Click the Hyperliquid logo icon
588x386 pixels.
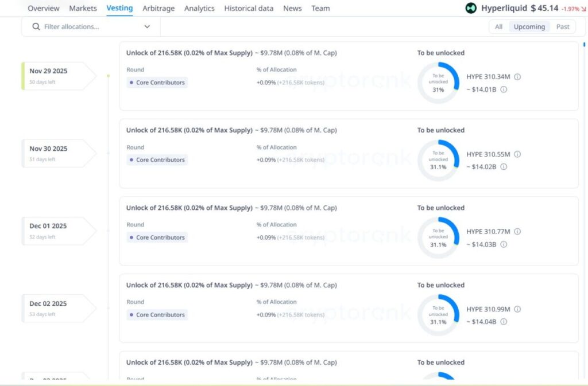(471, 8)
